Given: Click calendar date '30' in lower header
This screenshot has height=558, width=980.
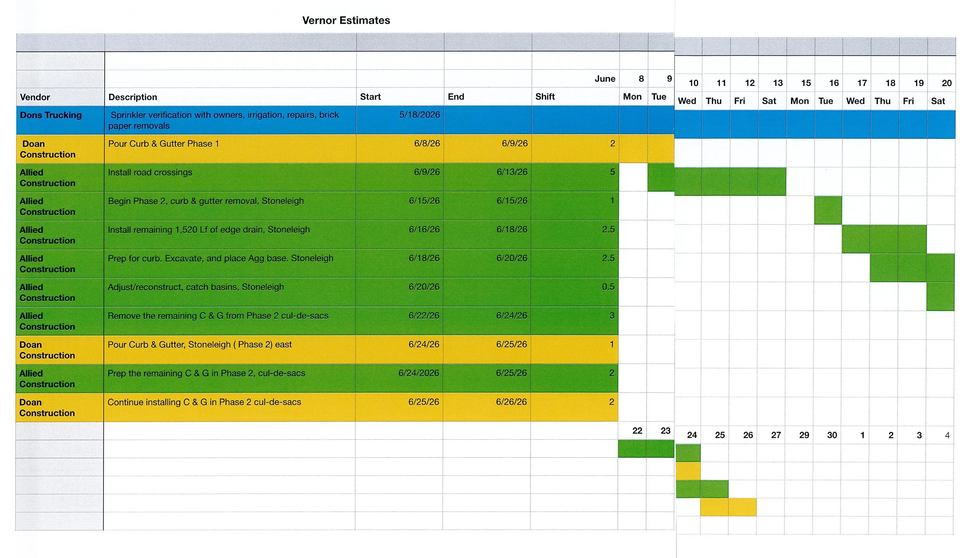Looking at the screenshot, I should click(x=832, y=435).
